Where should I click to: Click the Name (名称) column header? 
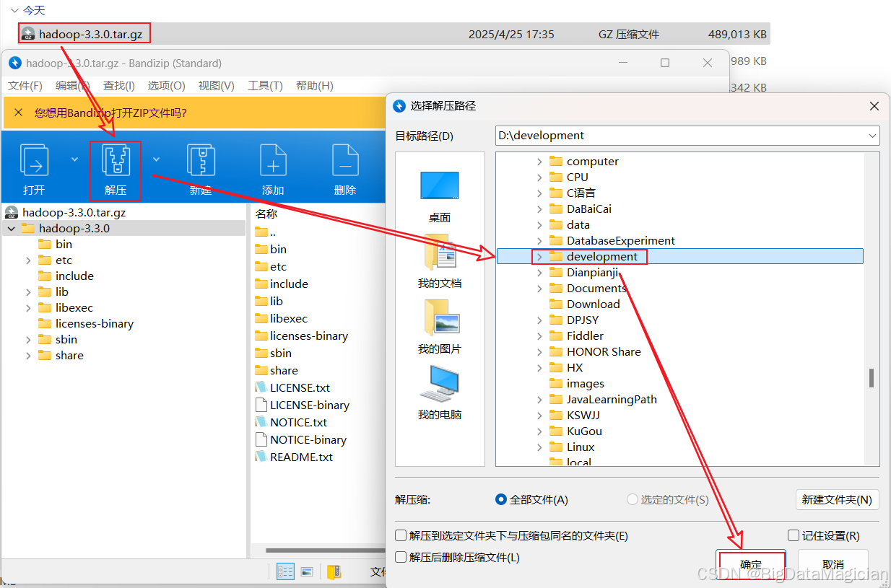tap(266, 214)
